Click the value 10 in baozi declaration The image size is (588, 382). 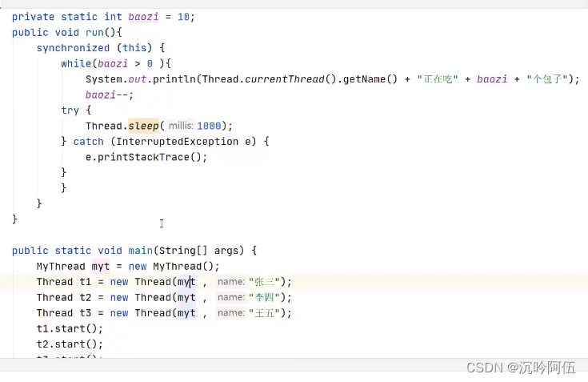point(183,17)
